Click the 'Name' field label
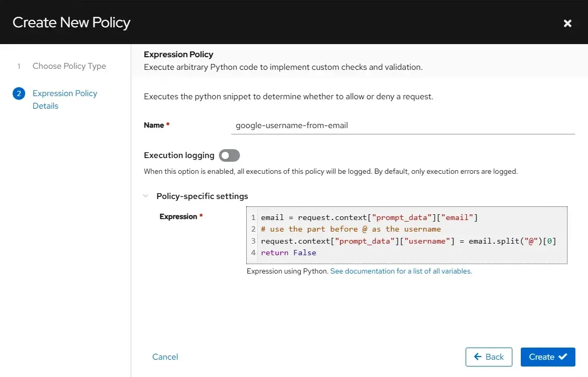Screen dimensions: 588x377 tap(154, 125)
